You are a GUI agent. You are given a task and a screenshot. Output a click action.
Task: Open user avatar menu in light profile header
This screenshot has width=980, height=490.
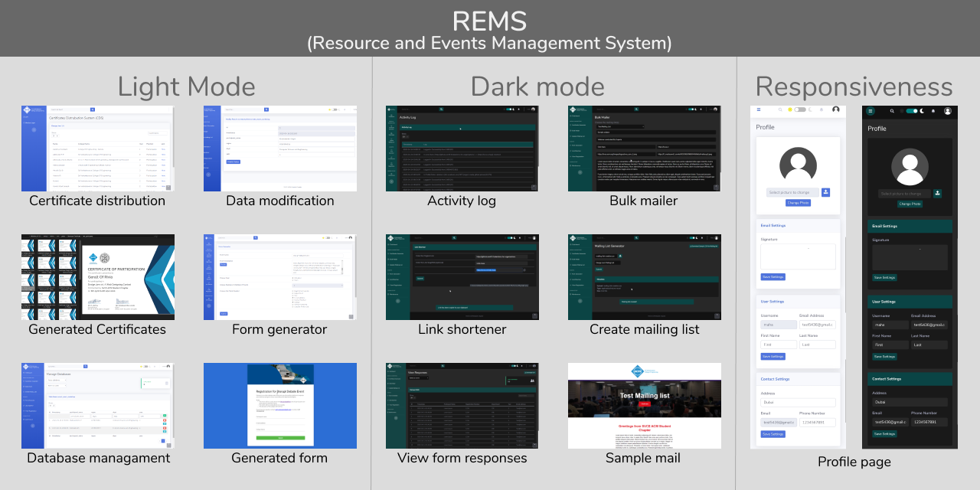pyautogui.click(x=835, y=109)
